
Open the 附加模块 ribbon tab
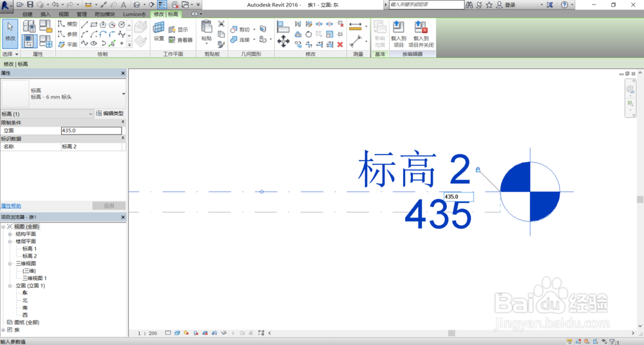[x=105, y=14]
